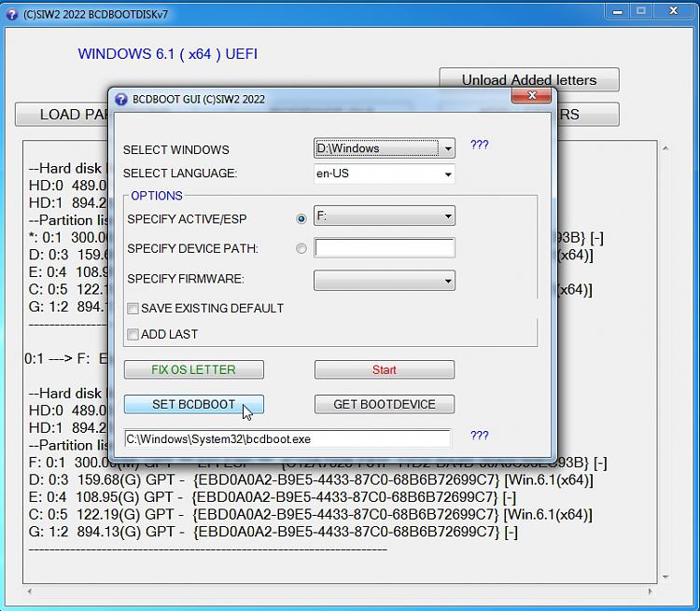700x611 pixels.
Task: Click the lower E: 0:4 108.95(G) GPT partition line
Action: coord(273,497)
